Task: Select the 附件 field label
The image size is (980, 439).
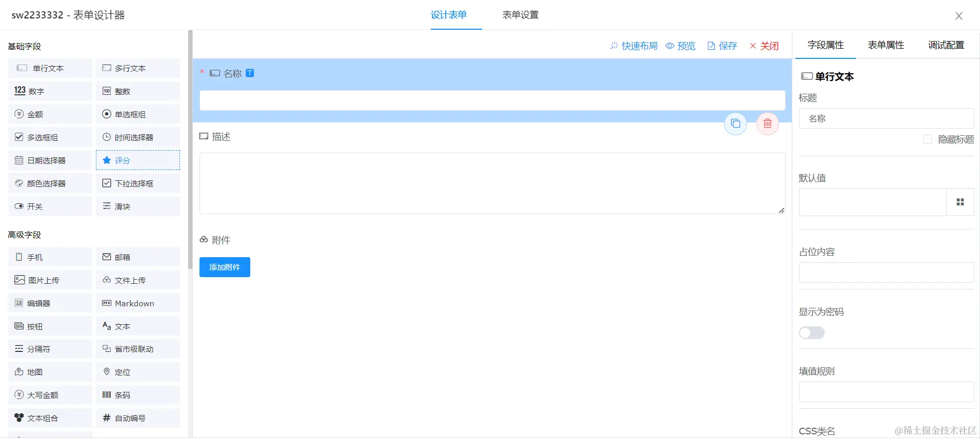Action: 221,240
